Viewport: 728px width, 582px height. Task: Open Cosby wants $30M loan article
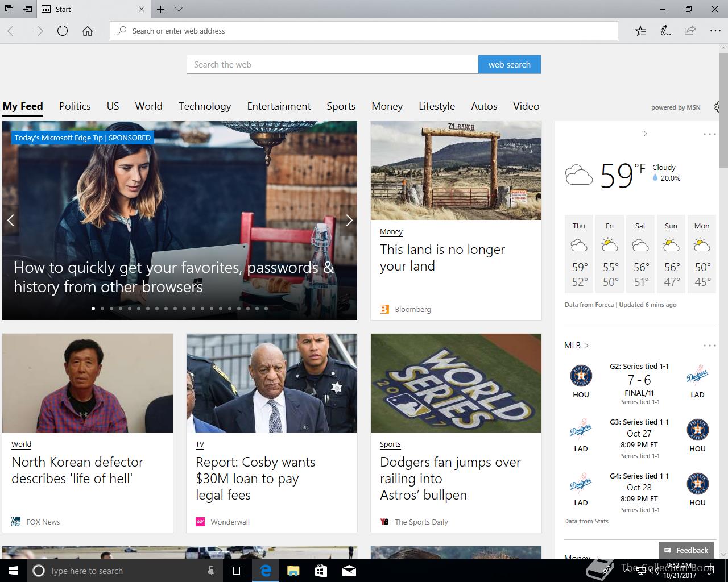pos(255,479)
